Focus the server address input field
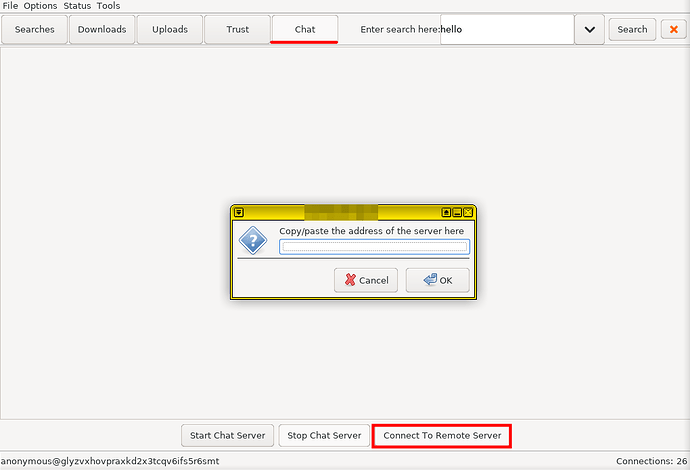The width and height of the screenshot is (690, 470). (374, 247)
